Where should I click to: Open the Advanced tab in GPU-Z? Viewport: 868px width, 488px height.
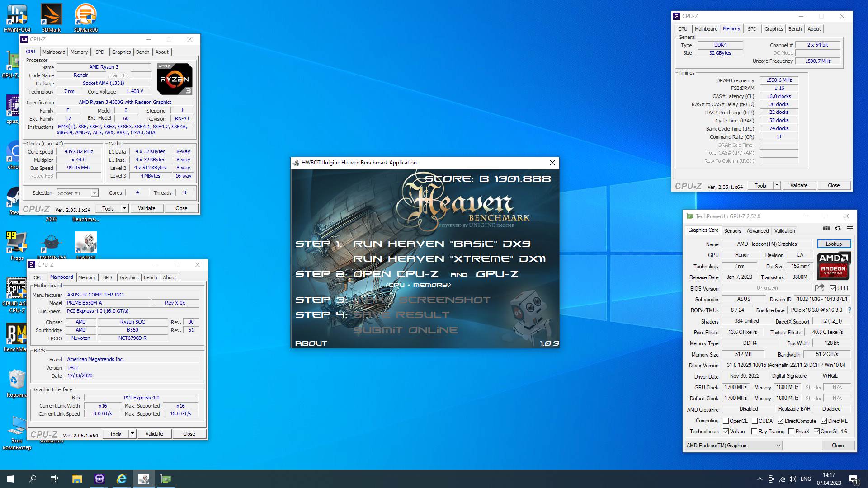758,230
